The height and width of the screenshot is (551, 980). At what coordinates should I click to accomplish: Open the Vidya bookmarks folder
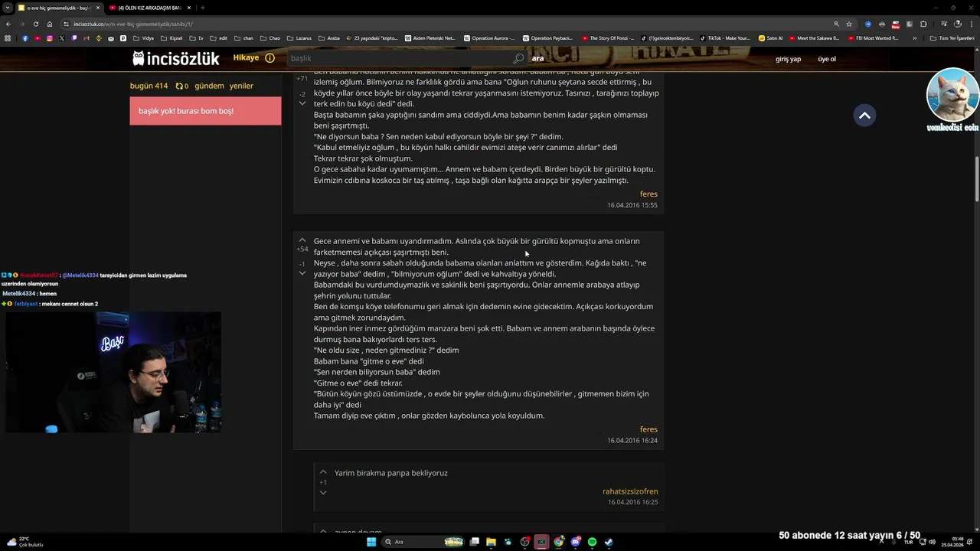143,38
